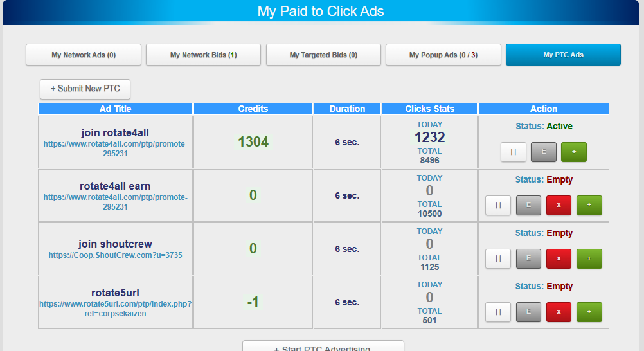Open My Targeted Bids tab
Viewport: 644px width, 351px height.
click(x=323, y=55)
